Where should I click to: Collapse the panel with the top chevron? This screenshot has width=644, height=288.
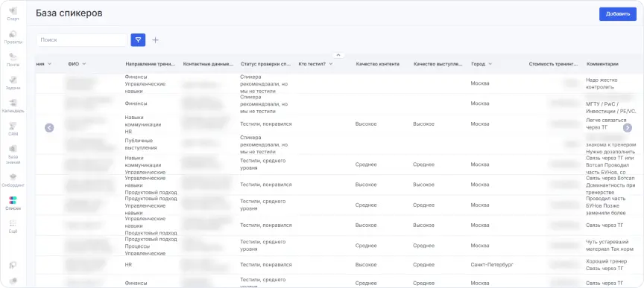click(x=338, y=54)
